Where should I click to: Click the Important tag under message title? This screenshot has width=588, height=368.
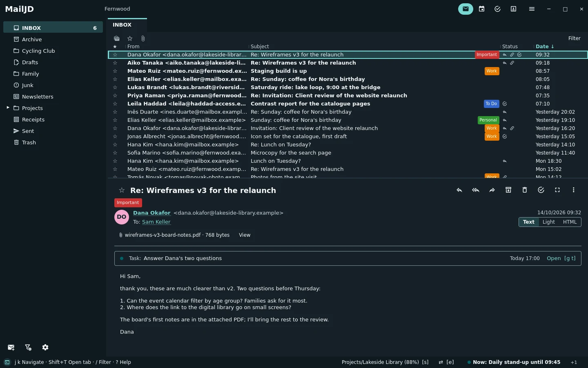pos(128,203)
